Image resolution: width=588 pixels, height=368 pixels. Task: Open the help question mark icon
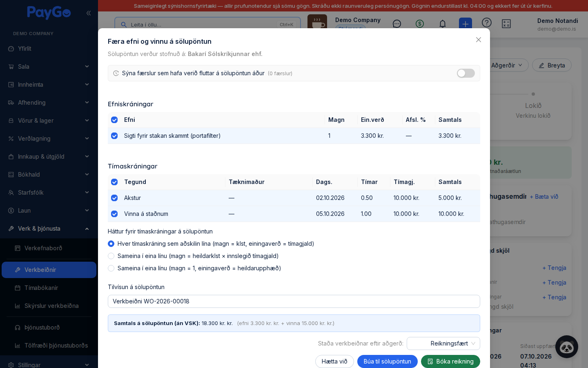click(487, 22)
